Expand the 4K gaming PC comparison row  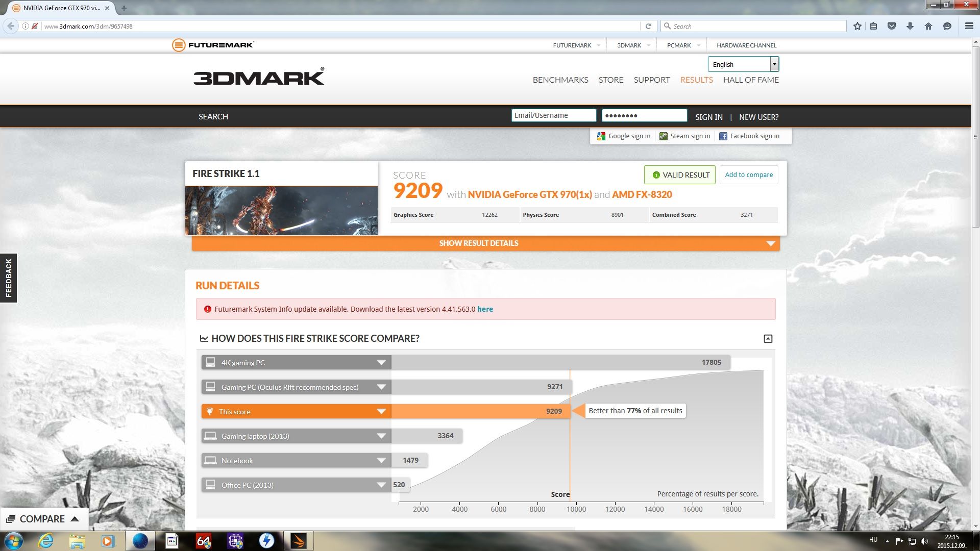pyautogui.click(x=381, y=363)
